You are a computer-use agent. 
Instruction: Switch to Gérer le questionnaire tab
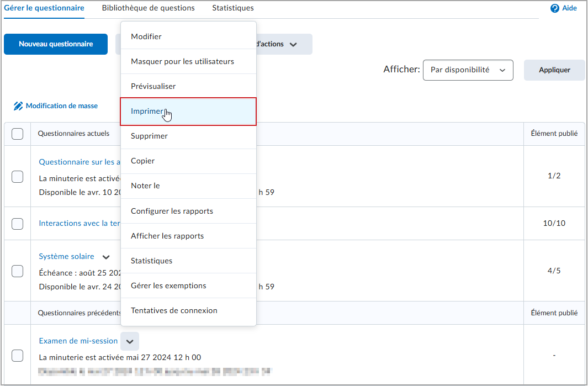(x=44, y=8)
